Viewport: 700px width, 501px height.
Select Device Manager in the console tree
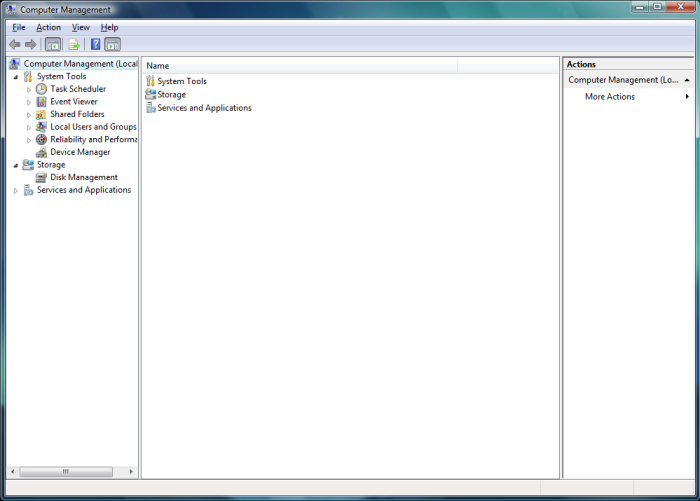80,152
